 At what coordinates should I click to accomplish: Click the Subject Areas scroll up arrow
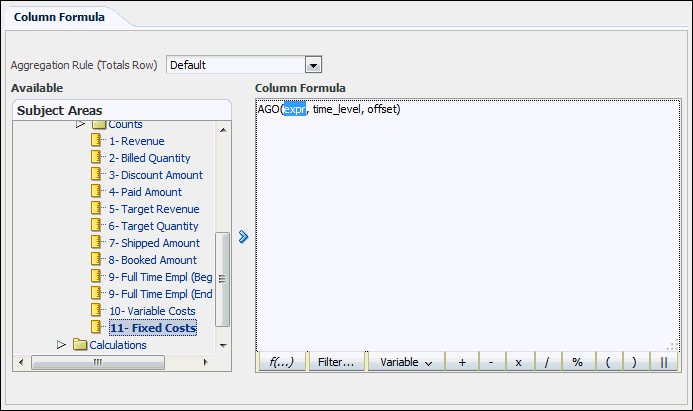(x=223, y=129)
